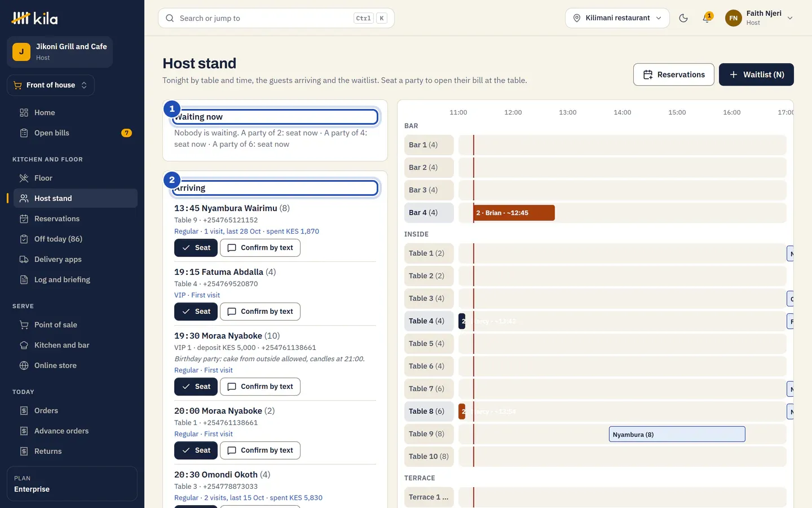
Task: Open Home in the sidebar
Action: 76,112
